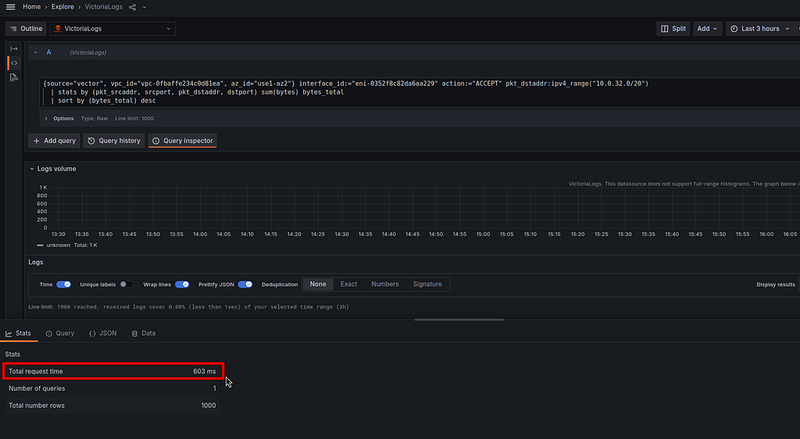Click the Display results label

[x=776, y=284]
